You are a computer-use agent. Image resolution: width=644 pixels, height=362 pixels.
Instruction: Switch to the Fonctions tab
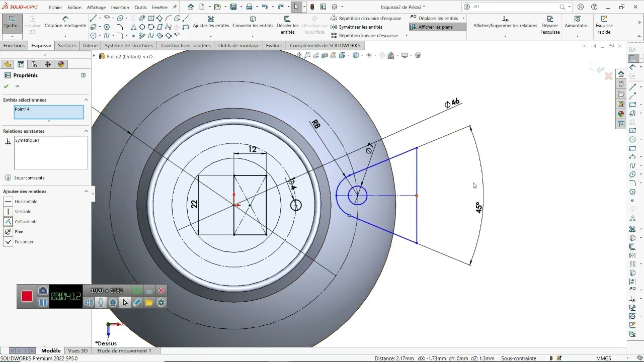point(14,45)
